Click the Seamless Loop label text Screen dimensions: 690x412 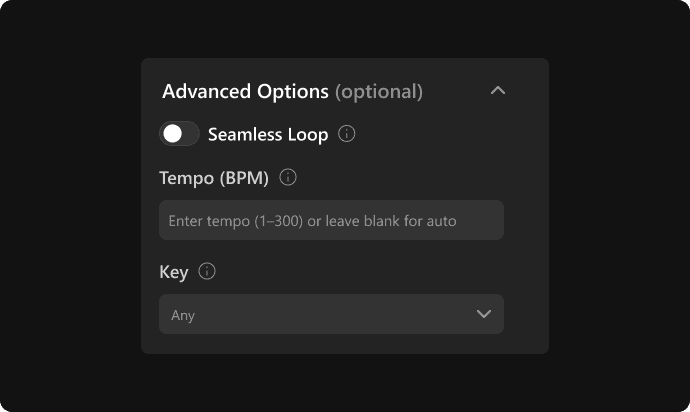268,134
